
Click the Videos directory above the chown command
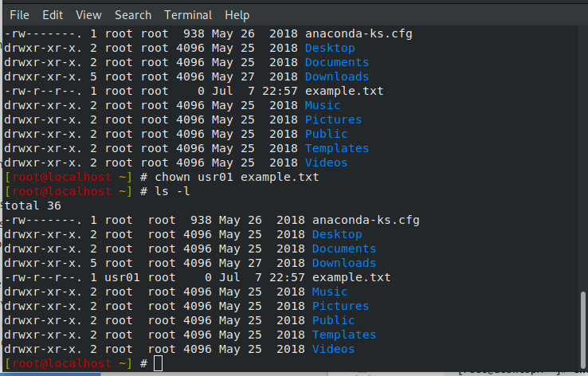point(326,163)
